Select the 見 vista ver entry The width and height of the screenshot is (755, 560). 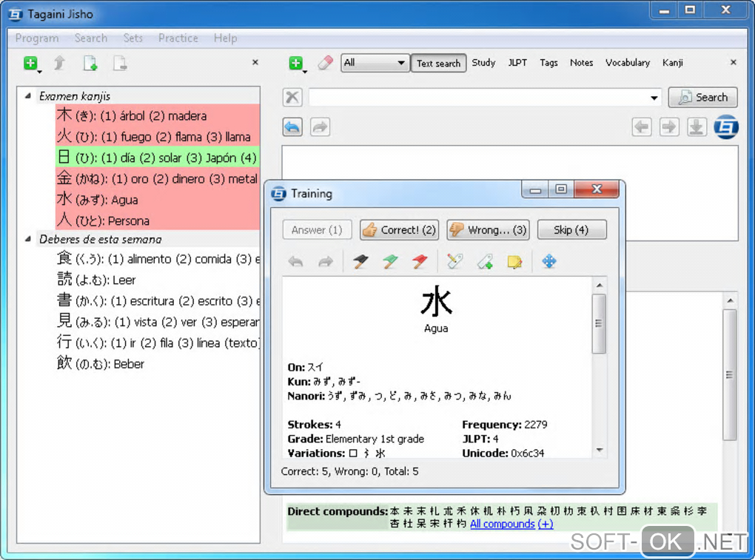(158, 321)
